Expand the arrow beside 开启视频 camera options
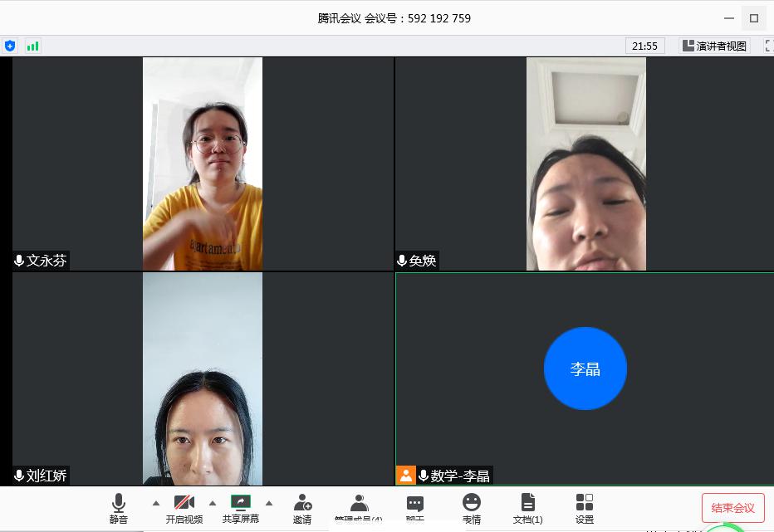 tap(212, 503)
